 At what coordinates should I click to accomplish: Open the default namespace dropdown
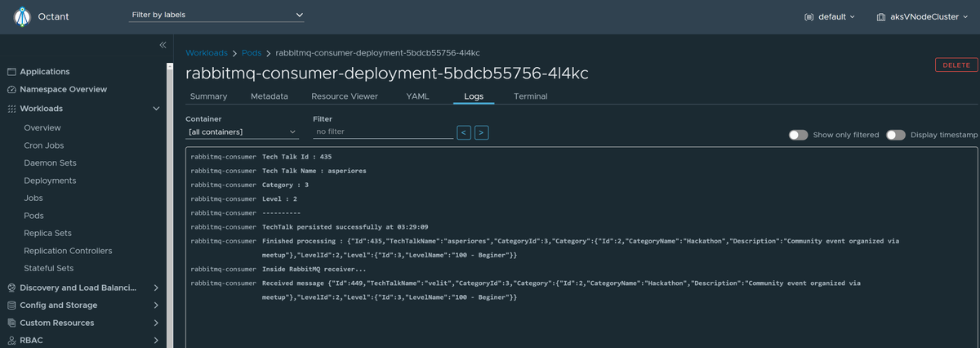click(830, 16)
